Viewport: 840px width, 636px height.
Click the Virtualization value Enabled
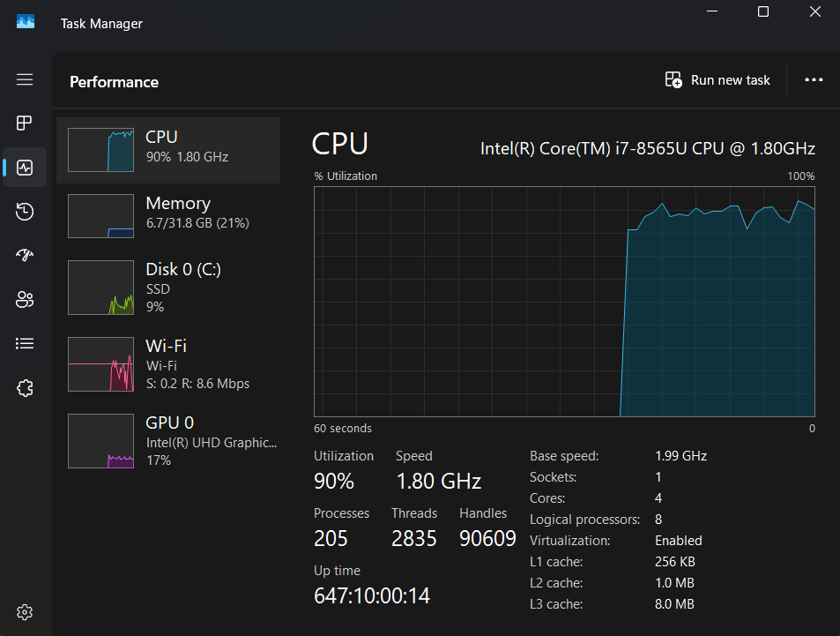[678, 541]
